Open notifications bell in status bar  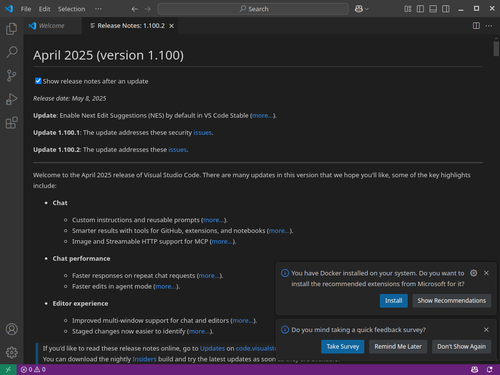pos(489,369)
